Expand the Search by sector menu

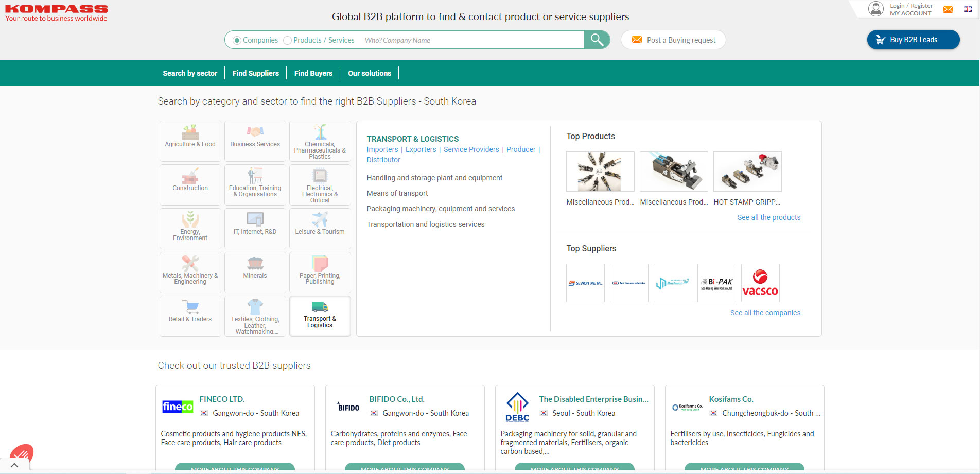tap(190, 73)
